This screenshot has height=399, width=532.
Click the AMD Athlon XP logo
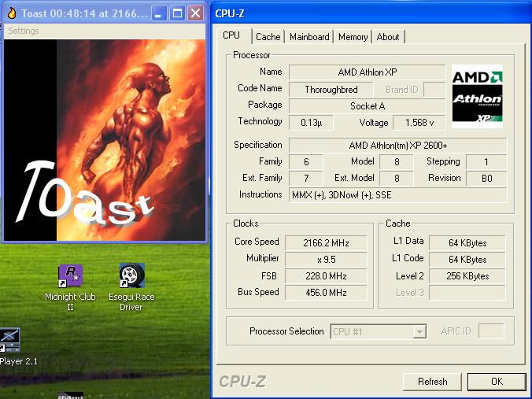(x=477, y=96)
